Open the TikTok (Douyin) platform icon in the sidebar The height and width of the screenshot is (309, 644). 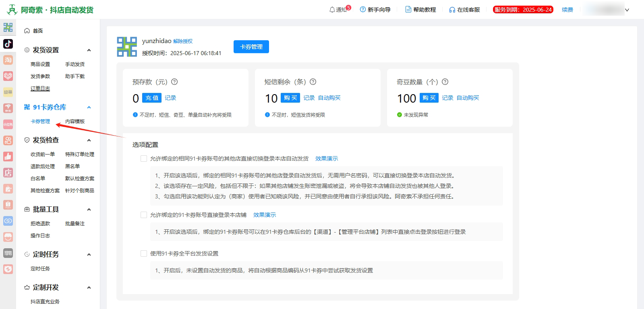(x=8, y=44)
